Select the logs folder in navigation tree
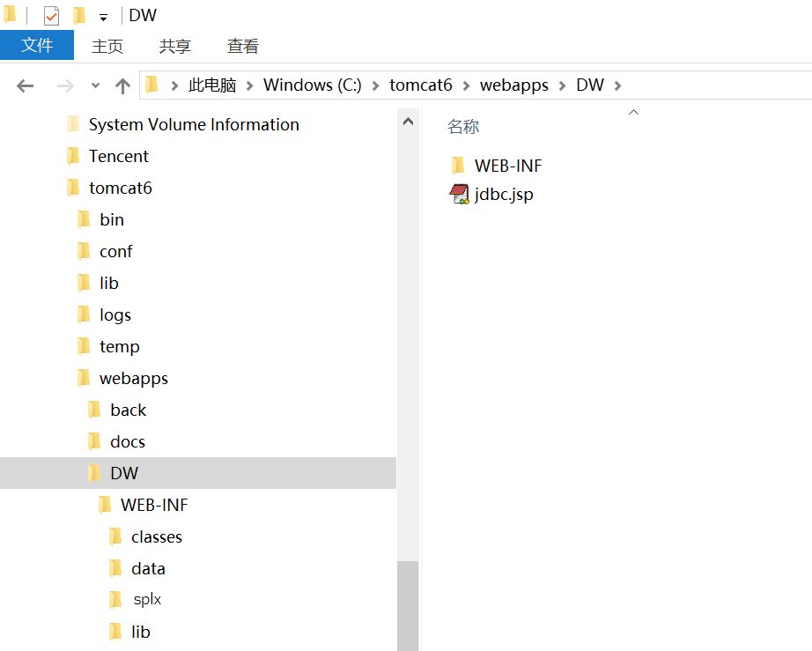Viewport: 812px width, 651px height. (x=114, y=315)
